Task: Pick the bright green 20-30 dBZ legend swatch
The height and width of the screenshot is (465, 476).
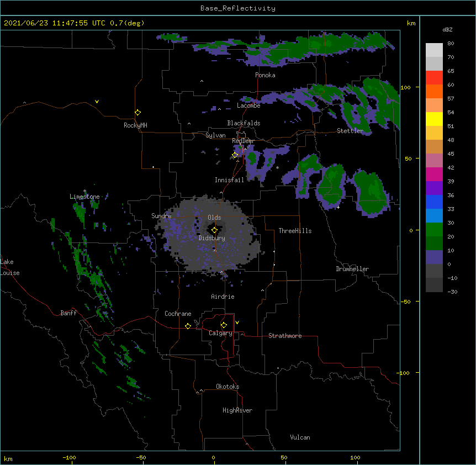Action: (x=434, y=230)
